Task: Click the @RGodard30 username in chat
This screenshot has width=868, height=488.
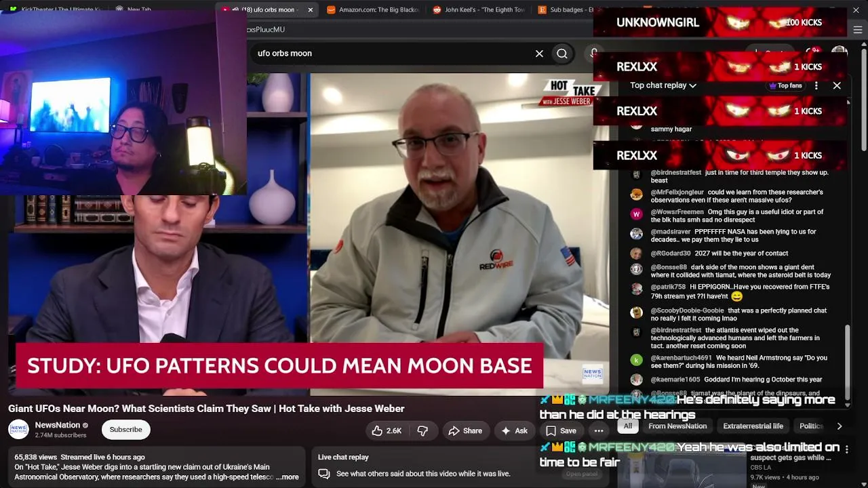Action: click(x=671, y=253)
